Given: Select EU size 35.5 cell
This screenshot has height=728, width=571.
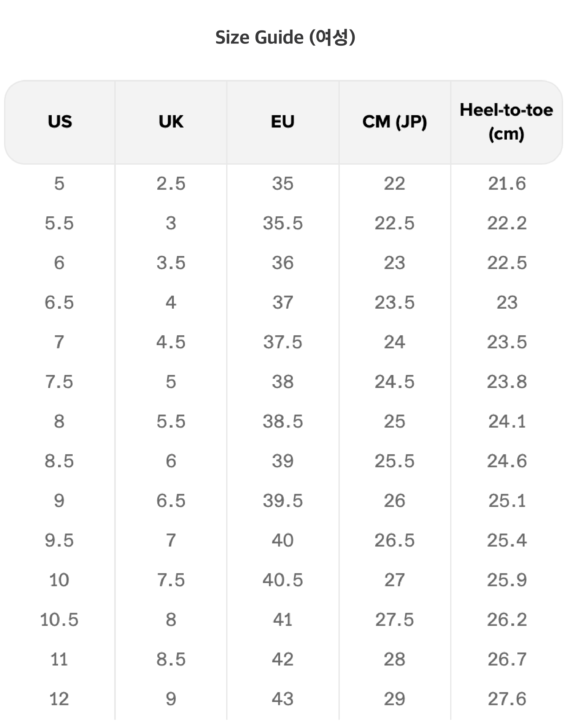Looking at the screenshot, I should click(283, 223).
